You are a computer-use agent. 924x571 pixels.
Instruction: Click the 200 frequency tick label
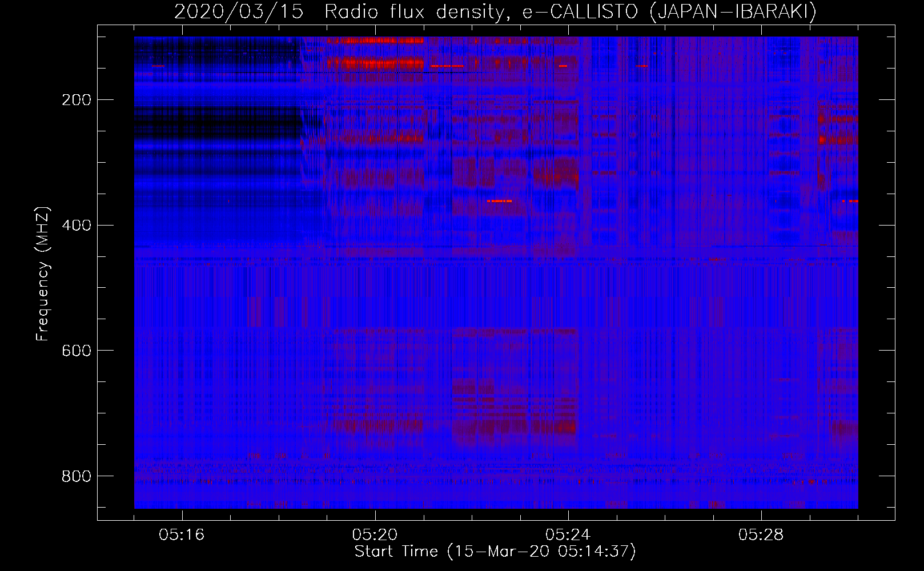pos(77,100)
